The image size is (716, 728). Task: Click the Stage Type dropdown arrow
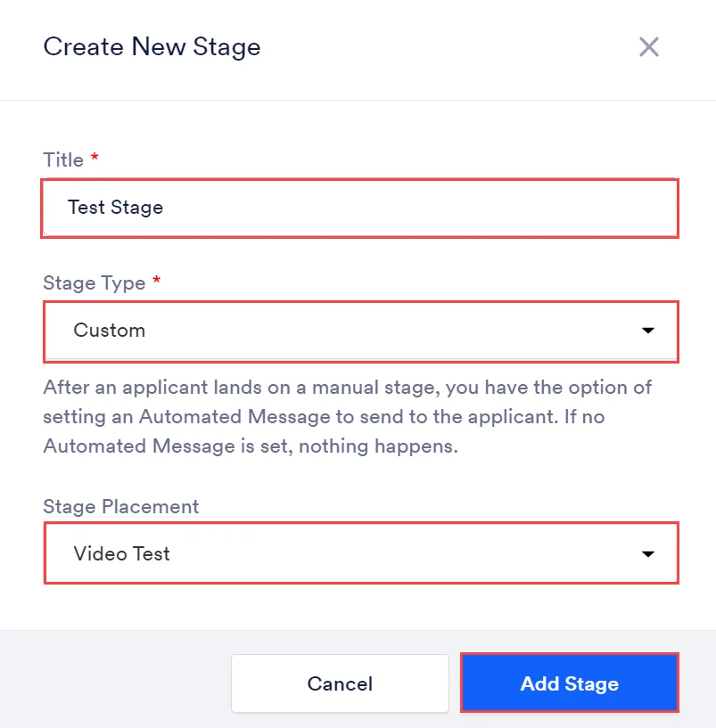pos(647,331)
